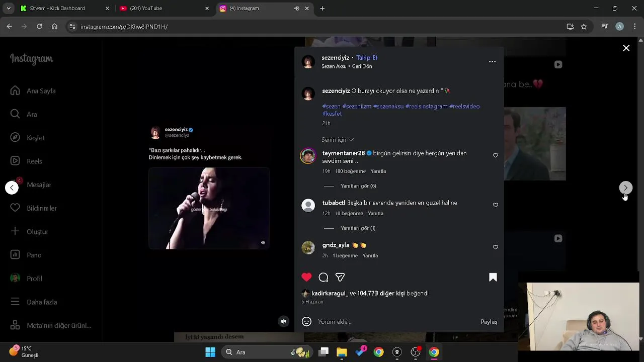Expand Yanıtları gör (6) replies

pyautogui.click(x=358, y=186)
